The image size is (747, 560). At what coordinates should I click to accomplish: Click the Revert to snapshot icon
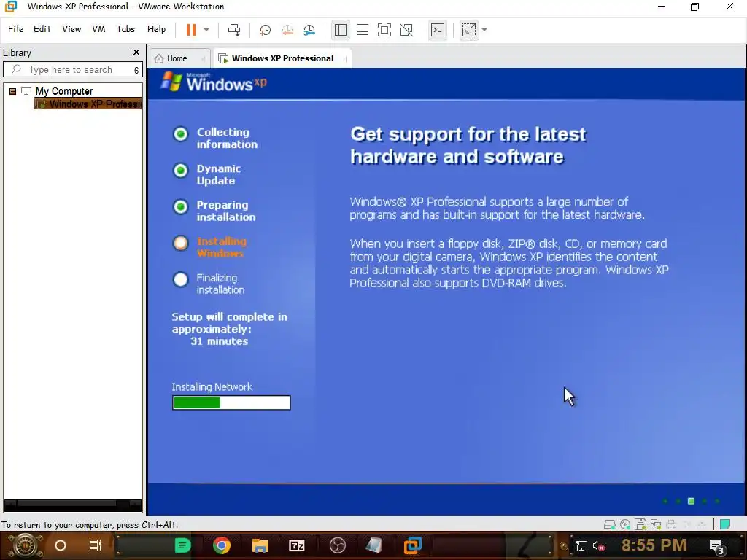tap(287, 30)
